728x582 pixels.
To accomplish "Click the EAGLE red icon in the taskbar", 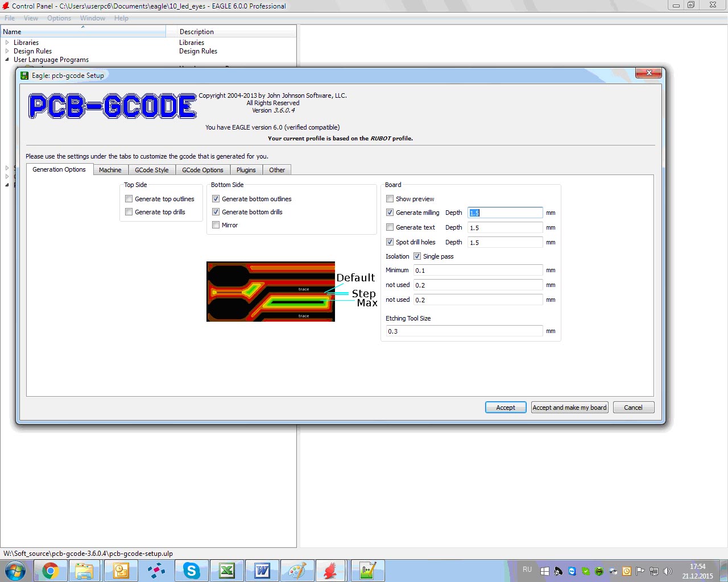I will click(x=330, y=571).
